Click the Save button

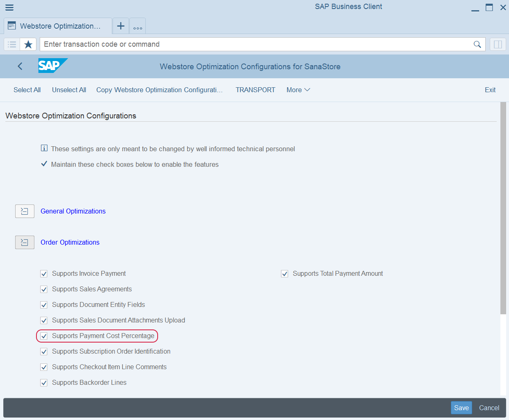coord(461,408)
